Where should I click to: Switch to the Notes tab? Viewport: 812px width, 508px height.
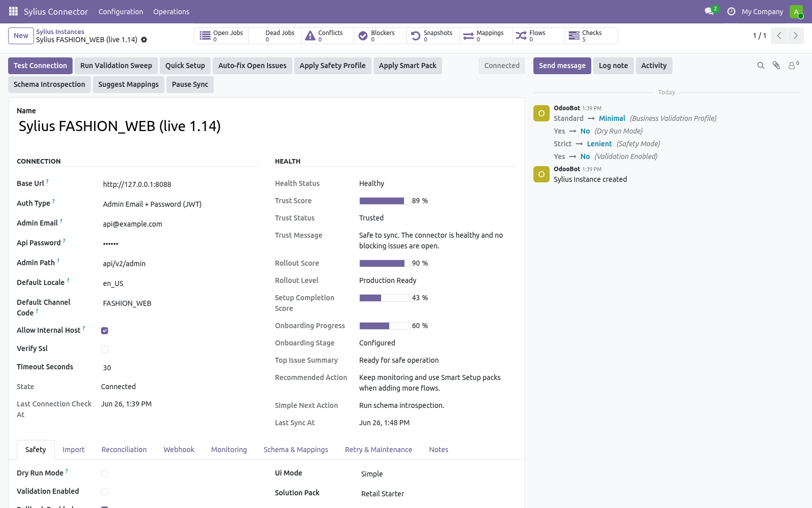438,450
